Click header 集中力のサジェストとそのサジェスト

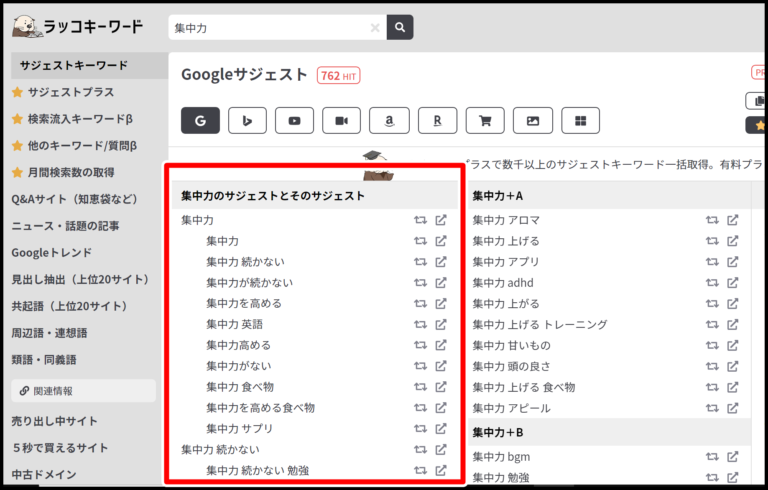click(273, 196)
